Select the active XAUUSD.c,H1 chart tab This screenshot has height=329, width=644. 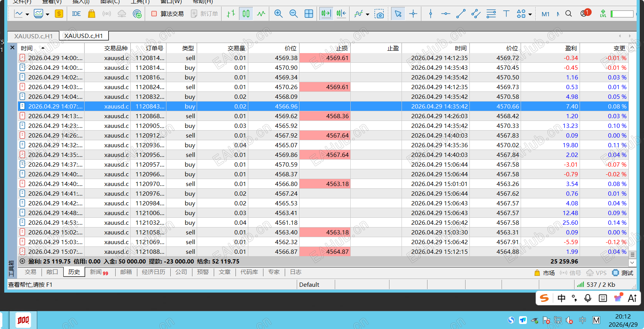(x=84, y=36)
